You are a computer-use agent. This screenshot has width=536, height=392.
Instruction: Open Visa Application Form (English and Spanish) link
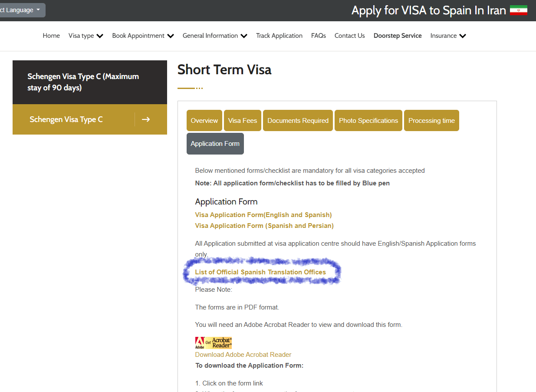point(263,215)
